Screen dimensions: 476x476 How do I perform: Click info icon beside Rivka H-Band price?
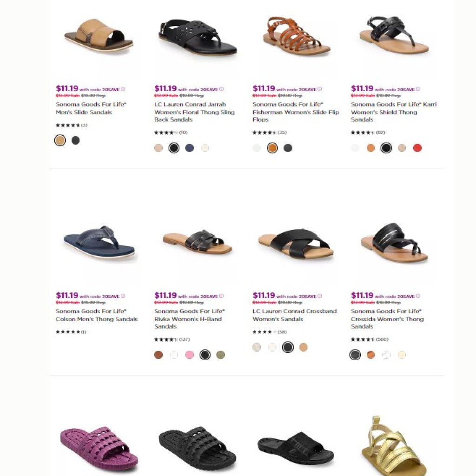(221, 296)
